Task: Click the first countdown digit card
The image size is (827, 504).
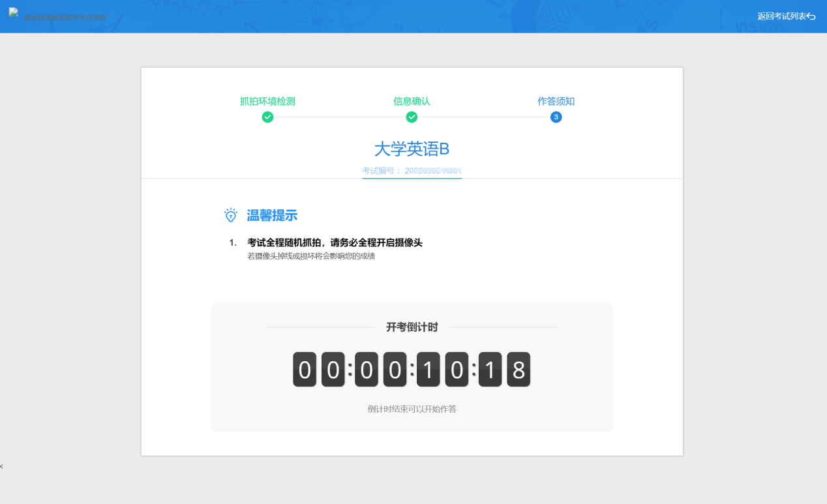Action: coord(305,370)
